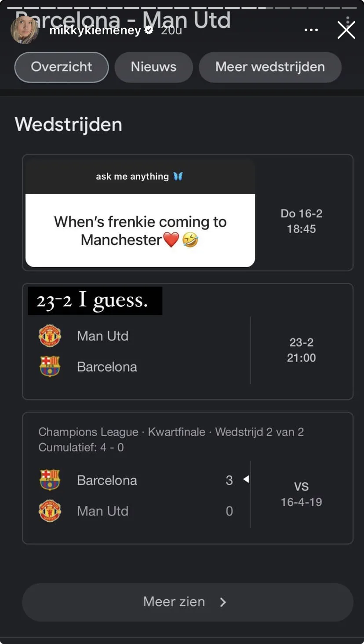Select the Overzicht tab

pos(62,67)
